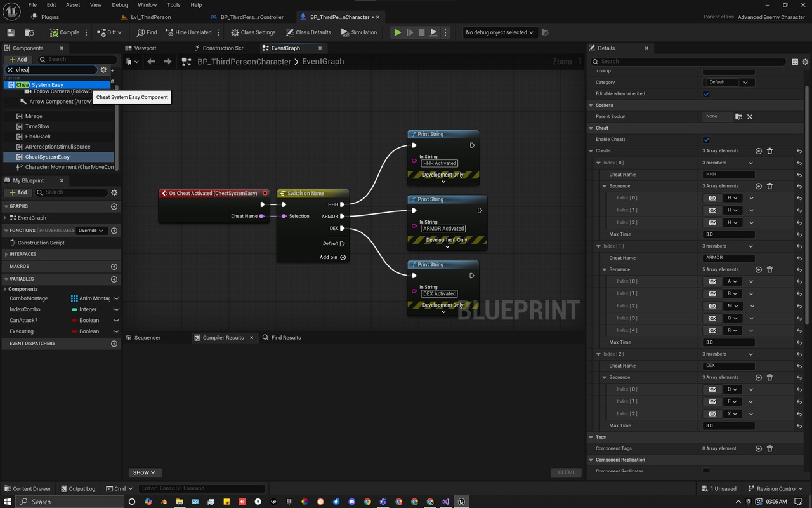The width and height of the screenshot is (812, 508).
Task: Save the blueprint using the floppy disk icon
Action: click(x=11, y=32)
